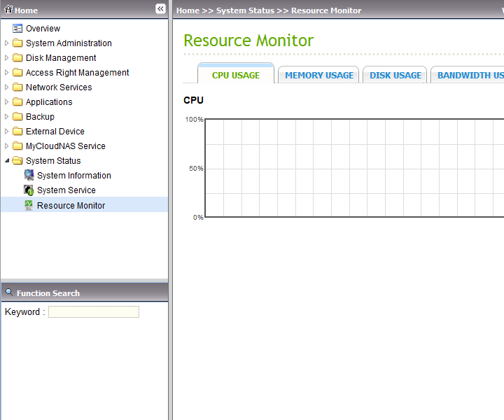Expand the Network Services arrow
The height and width of the screenshot is (420, 504).
pos(7,87)
